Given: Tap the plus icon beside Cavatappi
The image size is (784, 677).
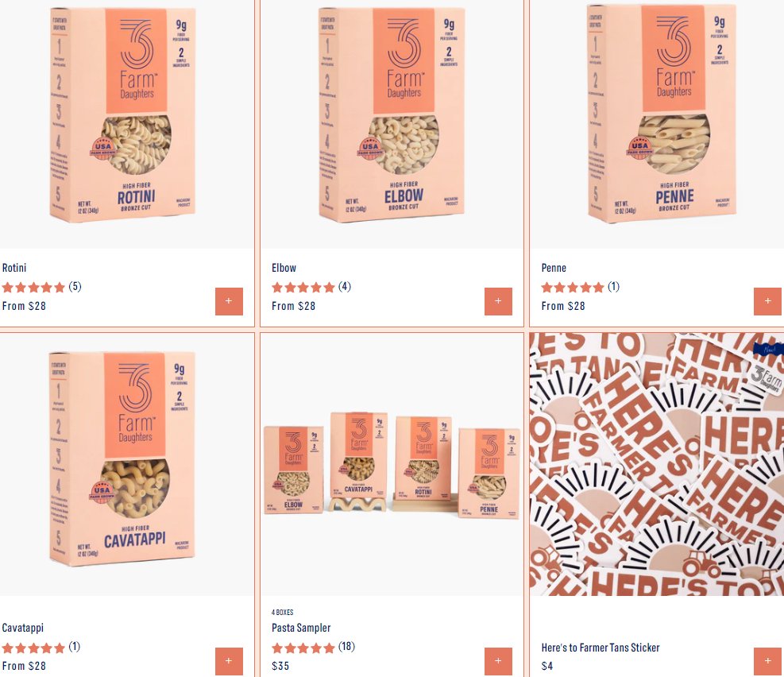Looking at the screenshot, I should click(229, 661).
